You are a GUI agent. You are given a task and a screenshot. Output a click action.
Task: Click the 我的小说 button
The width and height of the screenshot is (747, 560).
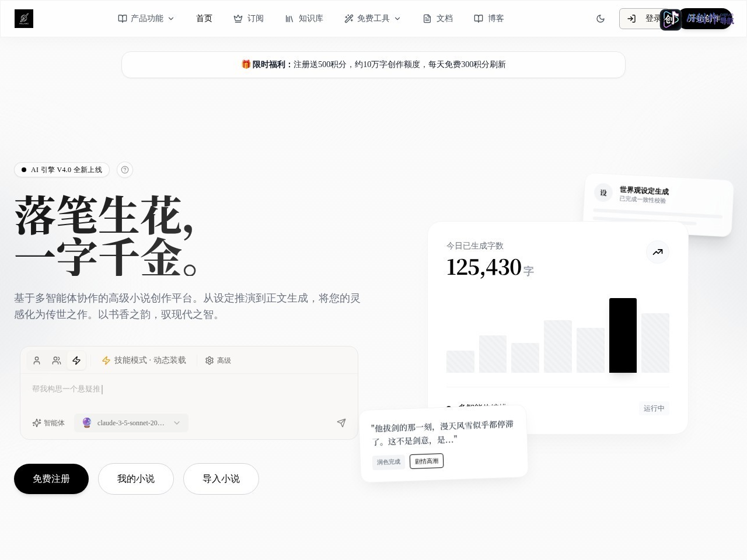coord(136,479)
